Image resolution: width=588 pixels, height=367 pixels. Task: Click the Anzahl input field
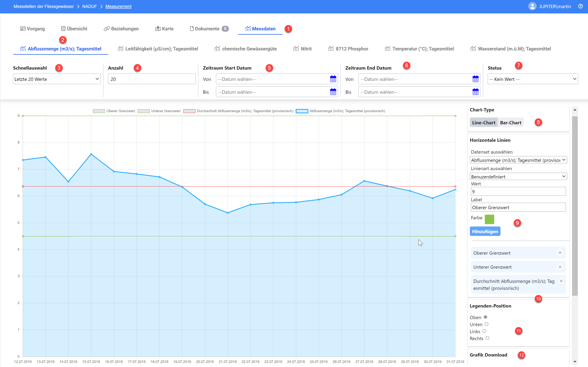(x=151, y=79)
